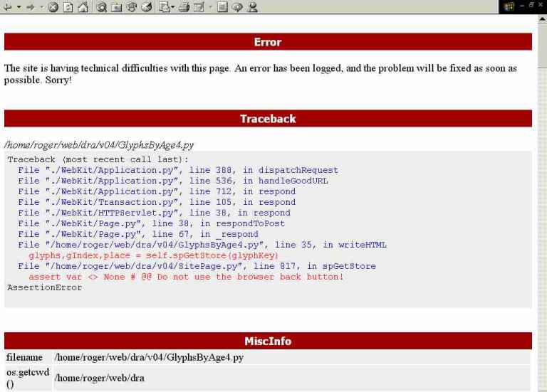
Task: Expand the Back button history dropdown
Action: (18, 6)
